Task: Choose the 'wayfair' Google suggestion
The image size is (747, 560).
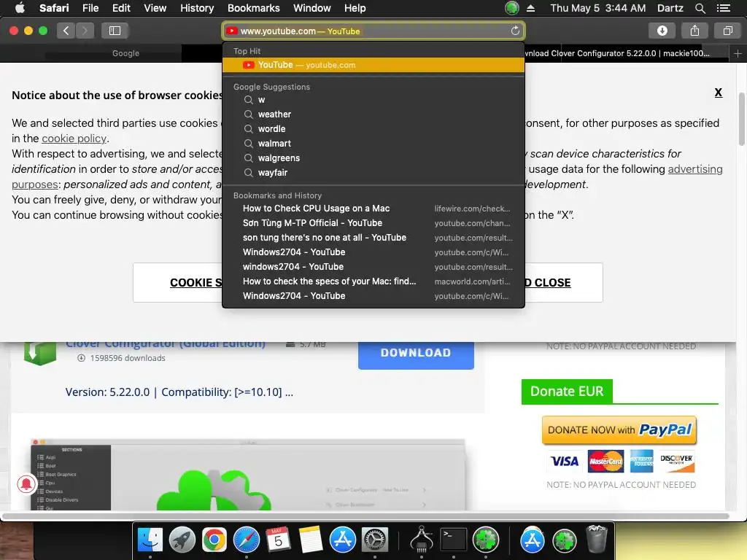Action: click(373, 172)
